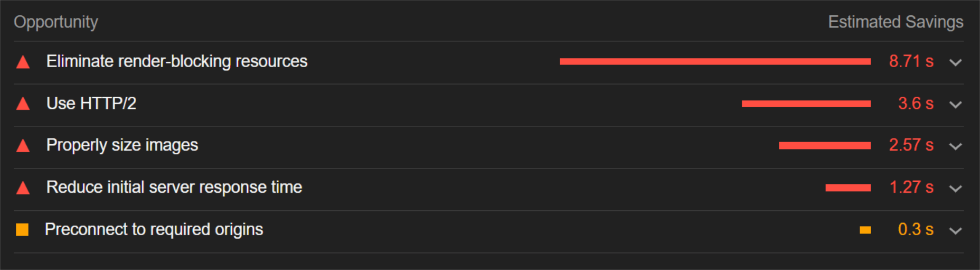980x270 pixels.
Task: Expand Eliminate render-blocking resources chevron
Action: 955,62
